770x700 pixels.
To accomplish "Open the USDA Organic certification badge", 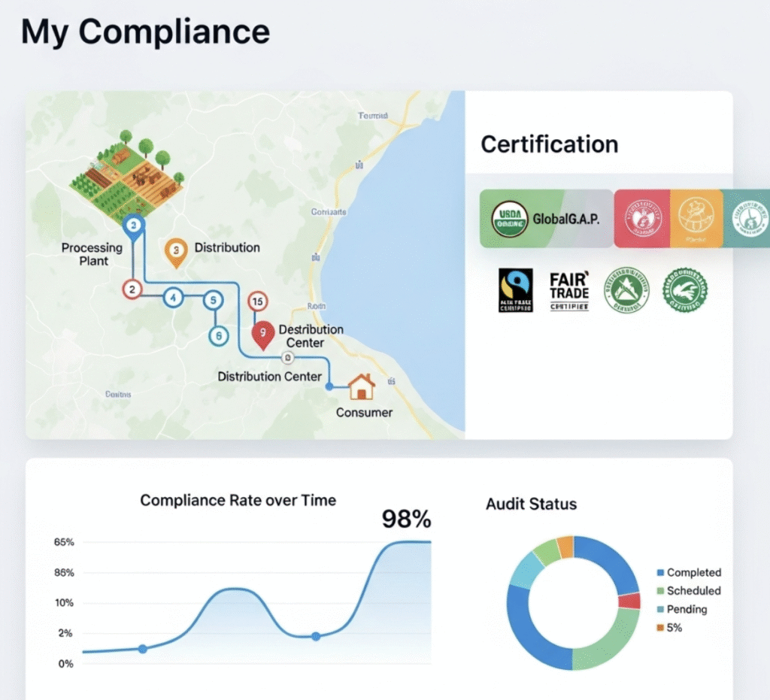I will click(511, 219).
